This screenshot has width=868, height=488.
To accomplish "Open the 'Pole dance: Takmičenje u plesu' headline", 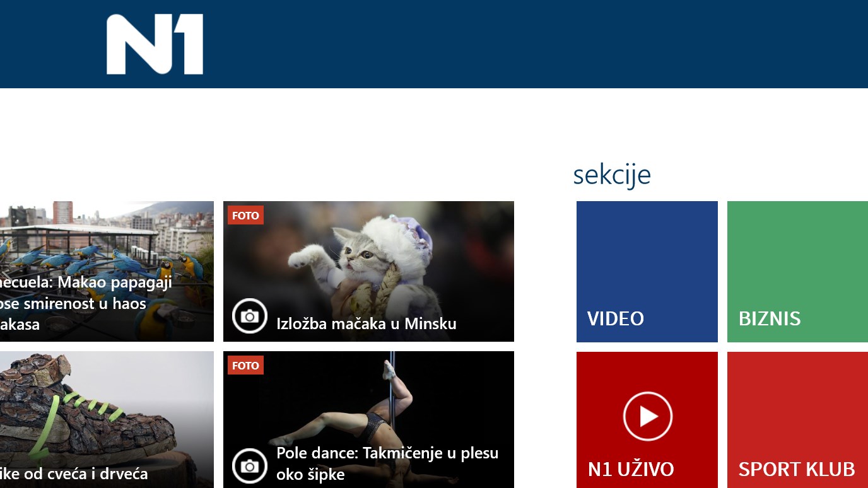I will 387,463.
